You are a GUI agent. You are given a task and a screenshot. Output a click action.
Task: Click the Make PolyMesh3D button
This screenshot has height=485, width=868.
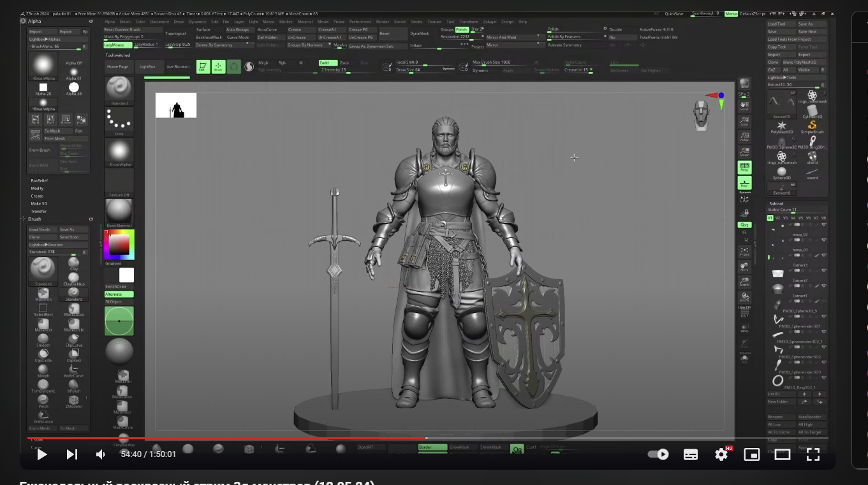(x=799, y=62)
